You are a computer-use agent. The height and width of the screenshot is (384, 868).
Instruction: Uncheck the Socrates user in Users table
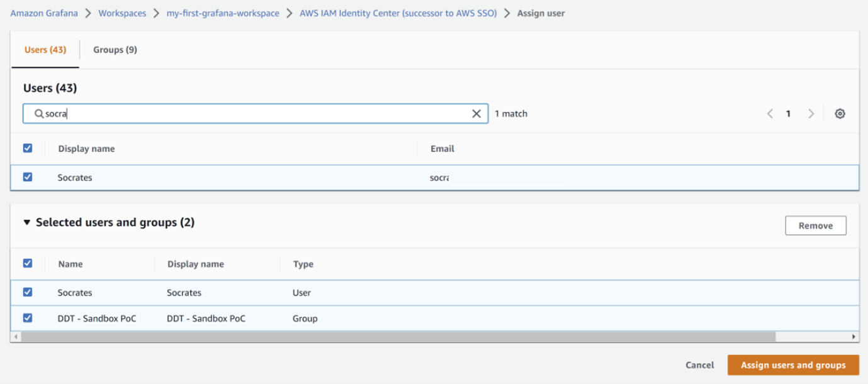point(28,178)
